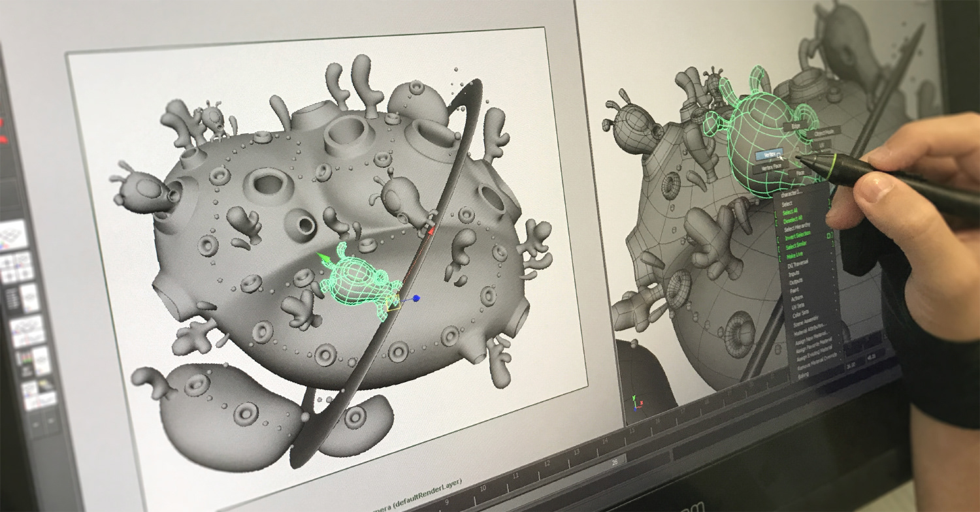The width and height of the screenshot is (980, 512).
Task: Choose Edge in the marking menu
Action: [x=795, y=126]
